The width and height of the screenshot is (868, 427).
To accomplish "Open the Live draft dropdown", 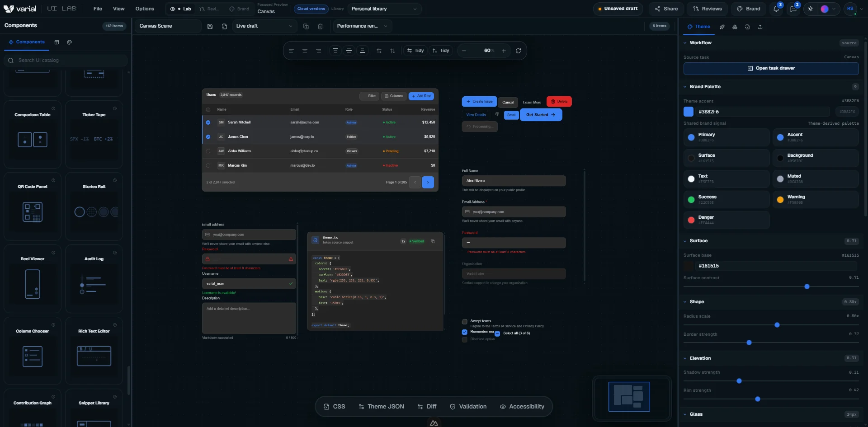I will coord(264,26).
